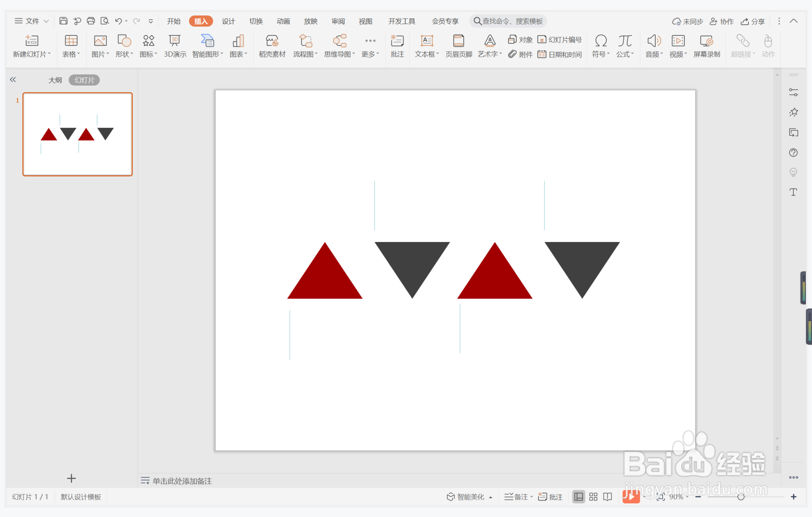The image size is (812, 517).
Task: Expand the More (更多) insert options
Action: pyautogui.click(x=370, y=46)
